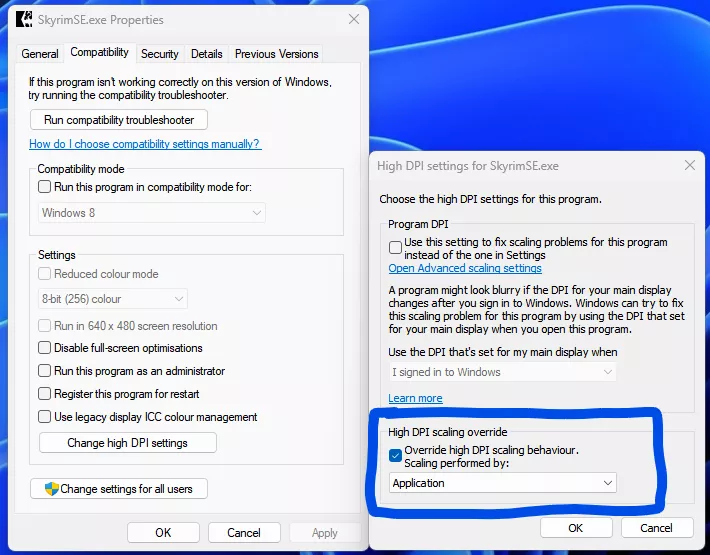Image resolution: width=710 pixels, height=555 pixels.
Task: Uncheck 'Override high DPI scaling behaviour'
Action: [x=395, y=455]
